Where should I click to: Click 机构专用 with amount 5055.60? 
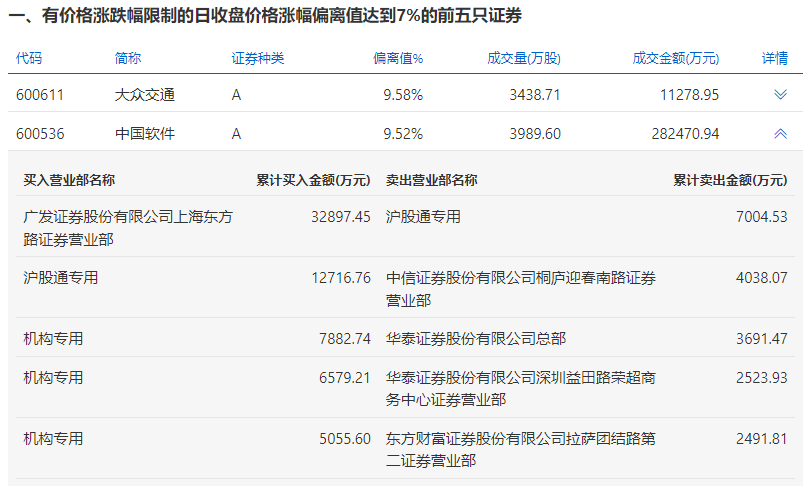53,439
